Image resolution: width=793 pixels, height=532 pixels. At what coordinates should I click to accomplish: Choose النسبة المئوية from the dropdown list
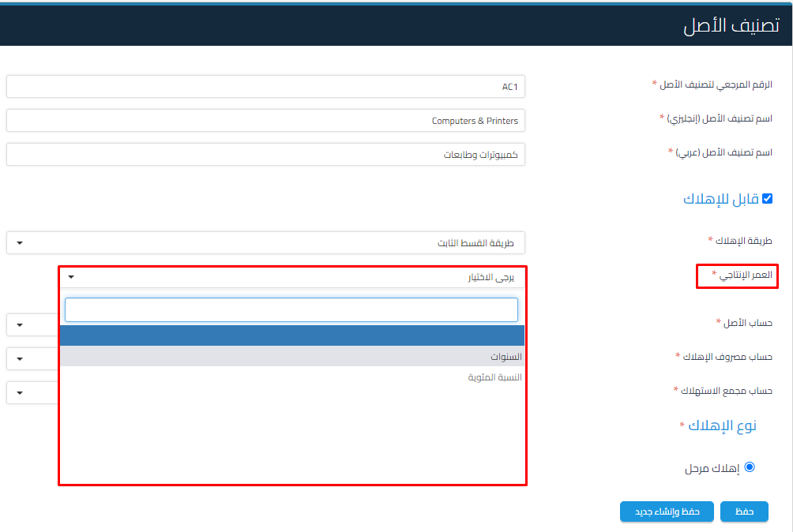click(292, 377)
